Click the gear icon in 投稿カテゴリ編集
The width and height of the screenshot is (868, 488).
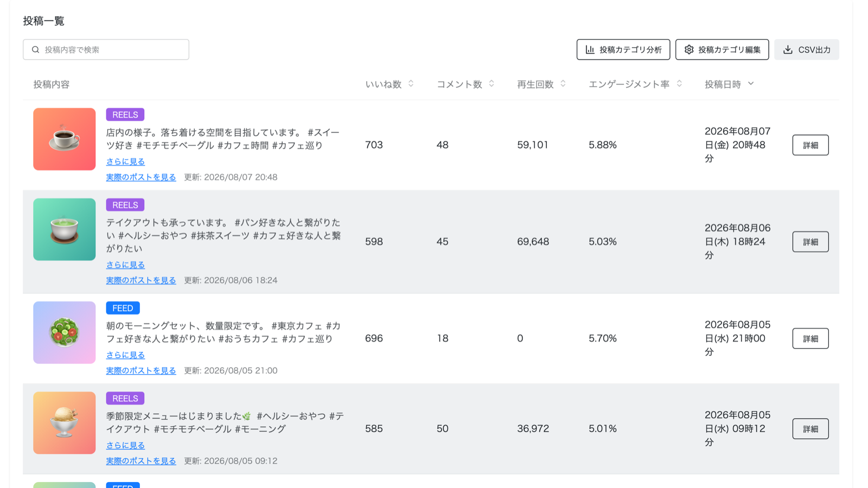689,50
